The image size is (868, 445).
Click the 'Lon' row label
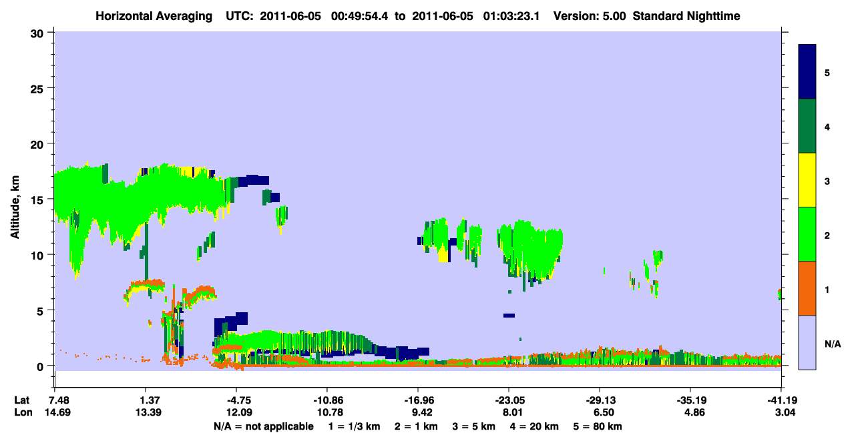[21, 412]
